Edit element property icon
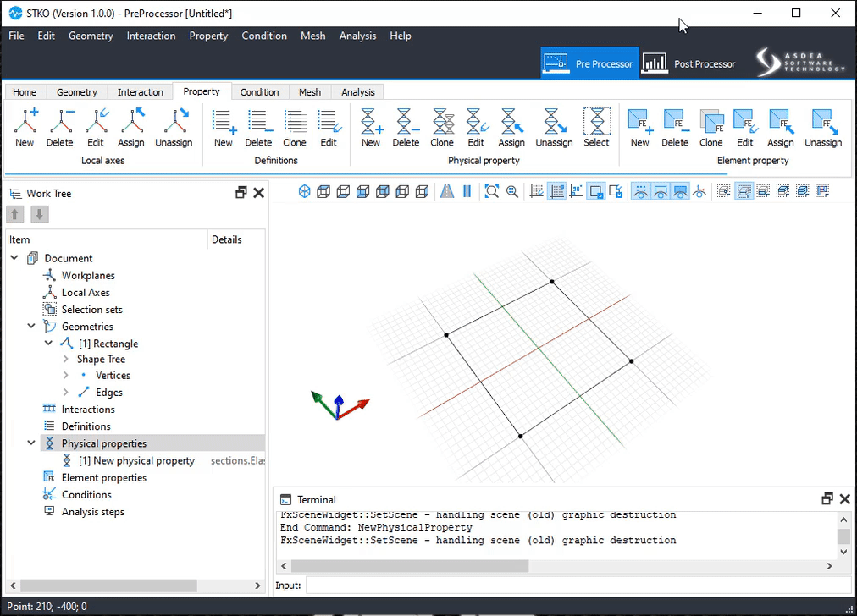Screen dimensions: 857x616 pos(745,121)
